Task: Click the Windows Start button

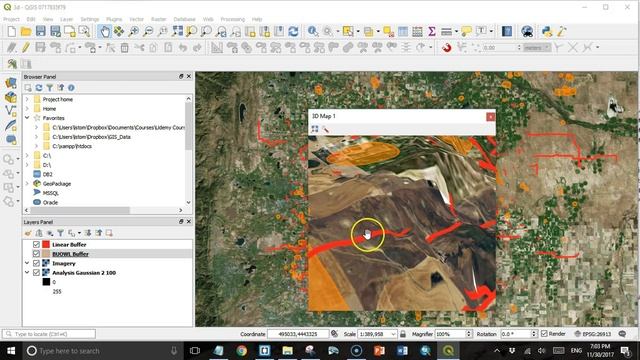Action: tap(11, 351)
